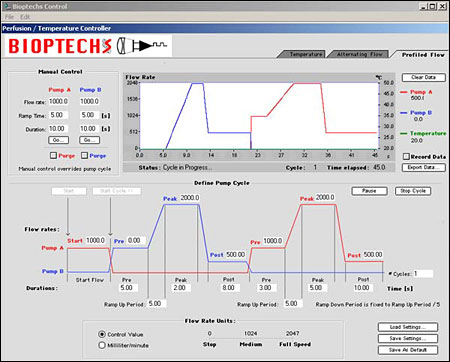
Task: Edit the Pump B Peak flow rate field
Action: pos(190,198)
